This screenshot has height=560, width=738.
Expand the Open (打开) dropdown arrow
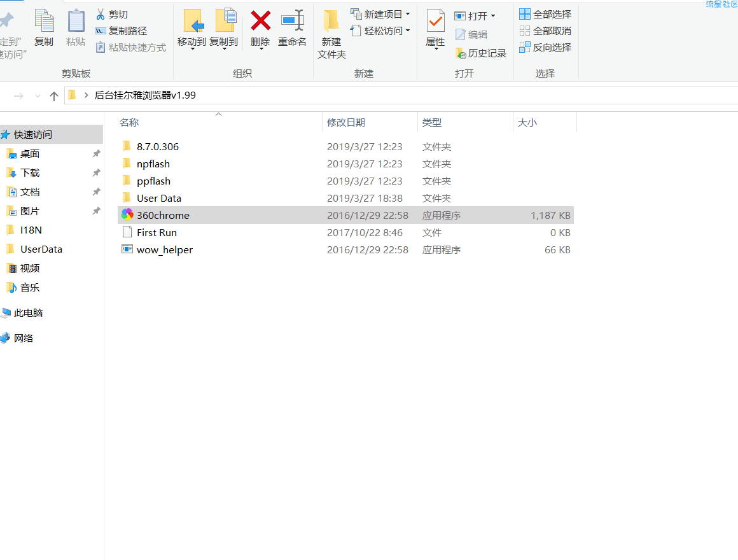[x=493, y=16]
